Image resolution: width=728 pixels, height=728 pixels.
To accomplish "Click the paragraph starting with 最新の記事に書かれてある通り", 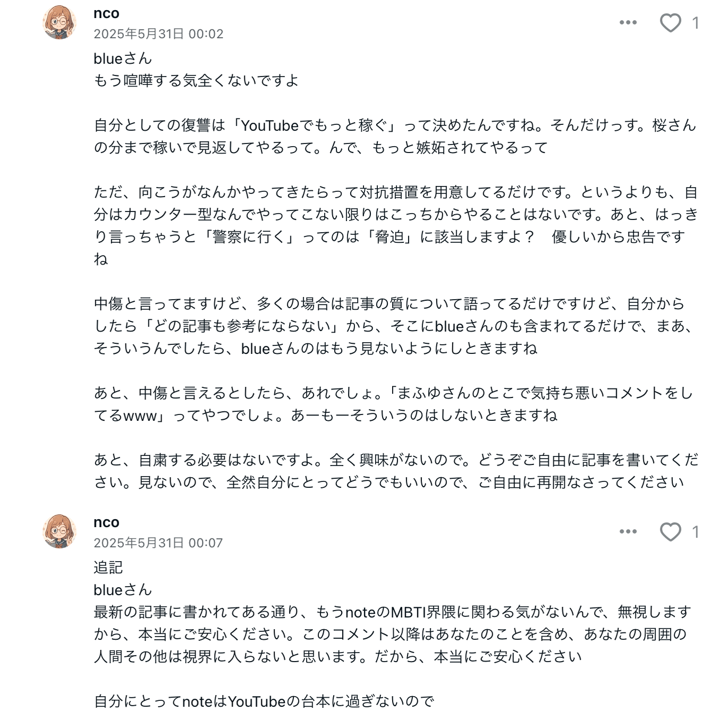I will [x=392, y=634].
